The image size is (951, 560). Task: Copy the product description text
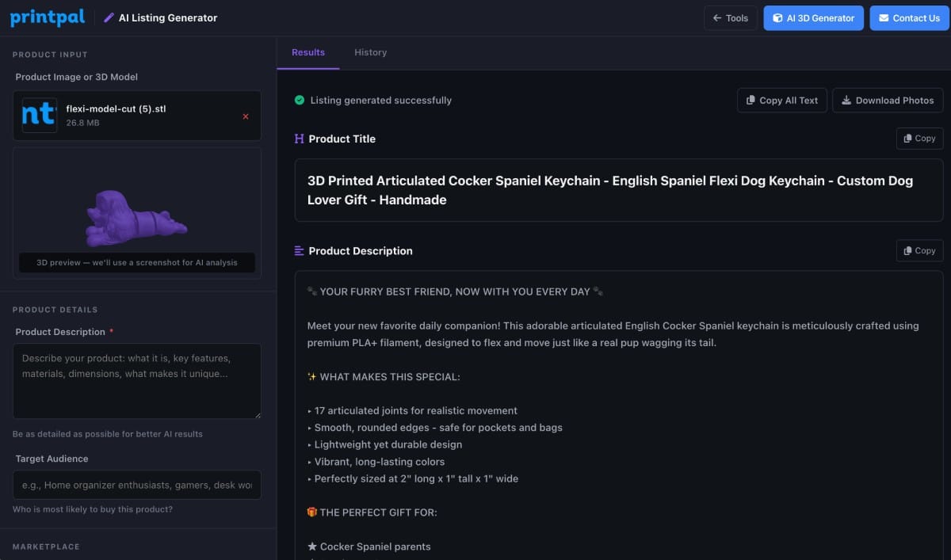[919, 251]
